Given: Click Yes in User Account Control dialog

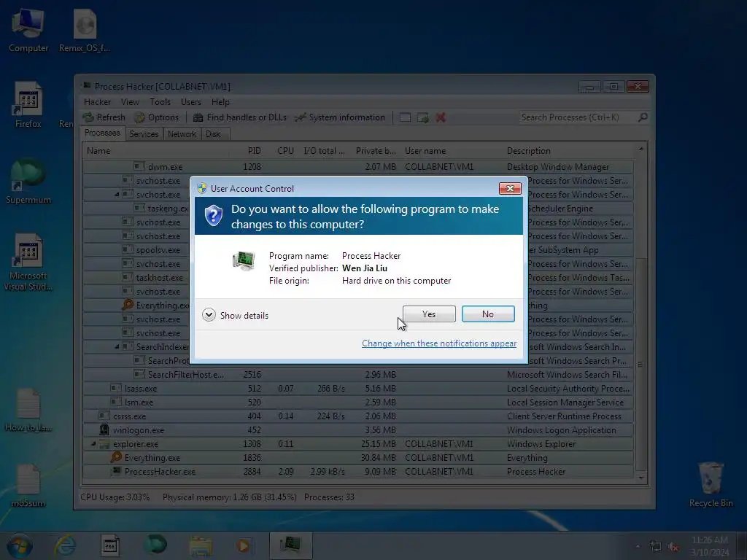Looking at the screenshot, I should [x=429, y=314].
